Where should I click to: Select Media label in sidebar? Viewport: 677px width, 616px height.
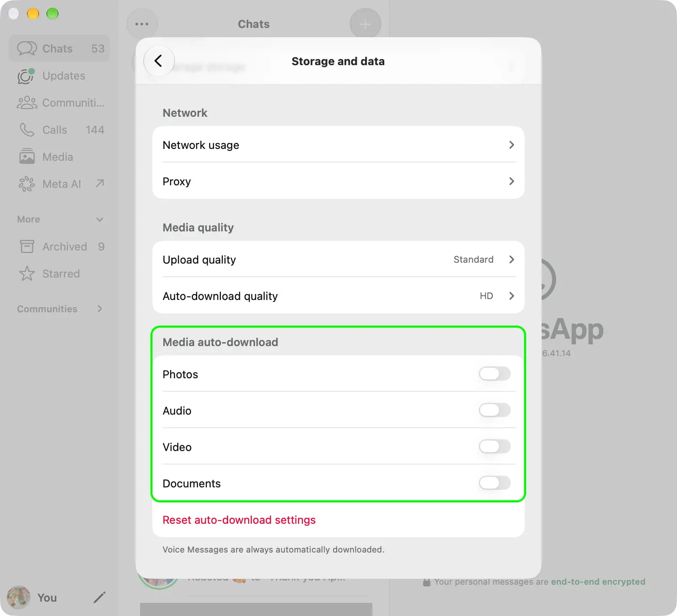tap(58, 157)
